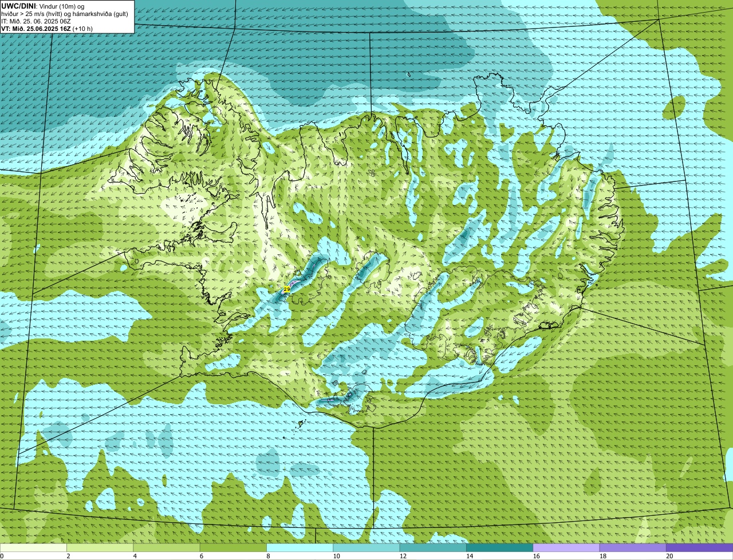733x560 pixels.
Task: Click the scale label '0'
Action: point(2,556)
